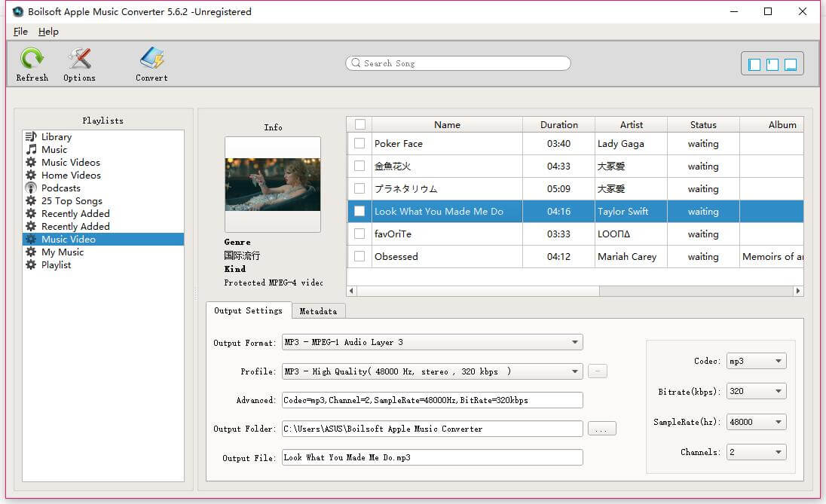Sort table by Duration column header
This screenshot has height=504, width=826.
click(x=559, y=124)
